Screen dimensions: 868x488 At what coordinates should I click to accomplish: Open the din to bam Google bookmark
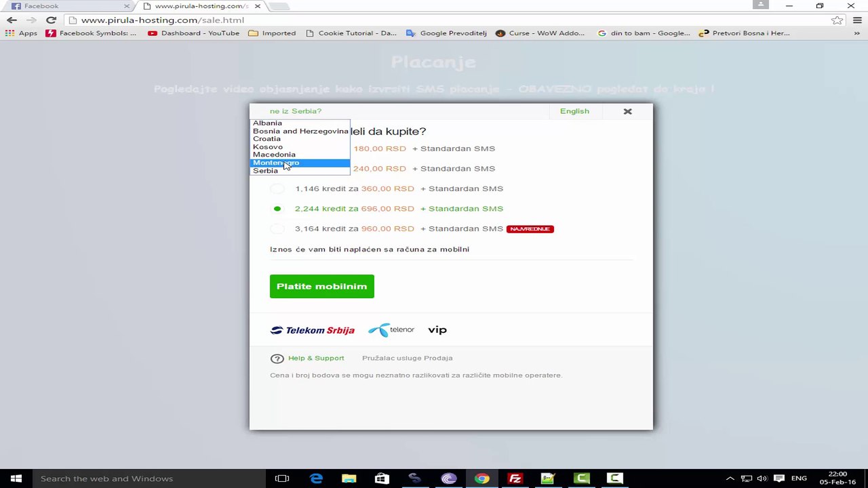[644, 33]
